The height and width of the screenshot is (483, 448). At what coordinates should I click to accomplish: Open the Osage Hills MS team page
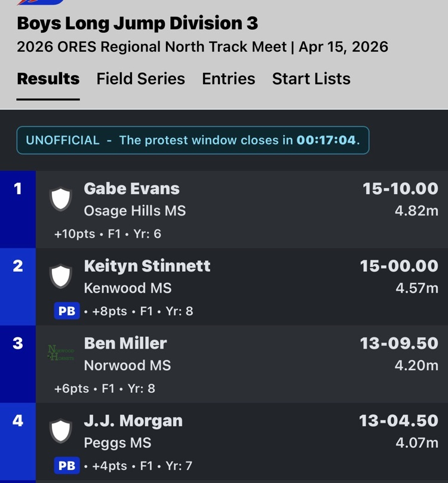coord(134,211)
